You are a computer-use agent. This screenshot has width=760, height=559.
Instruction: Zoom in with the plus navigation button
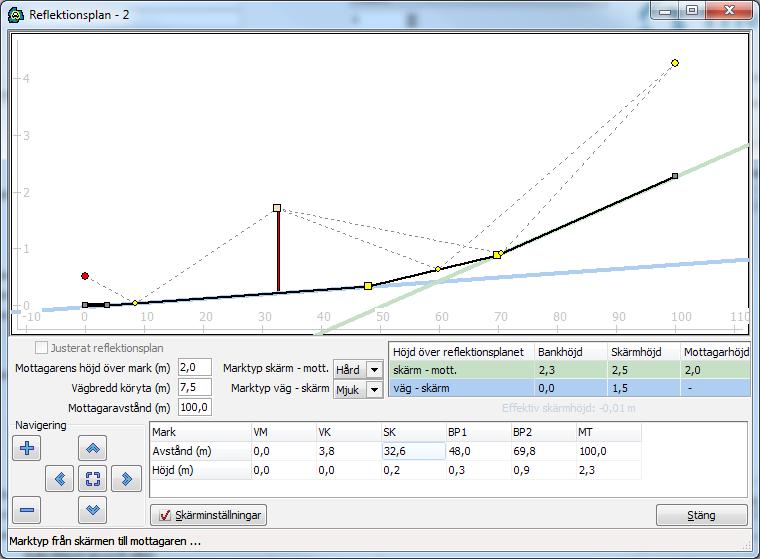27,447
